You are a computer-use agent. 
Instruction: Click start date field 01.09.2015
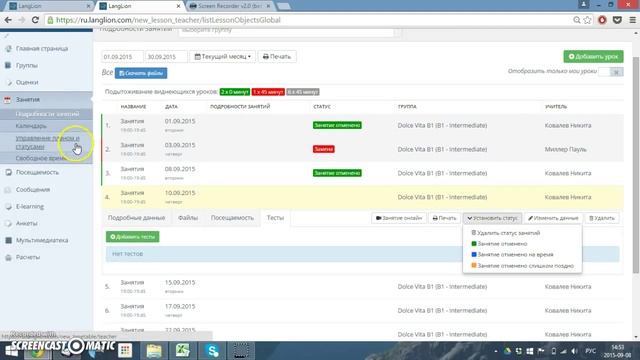tap(122, 56)
